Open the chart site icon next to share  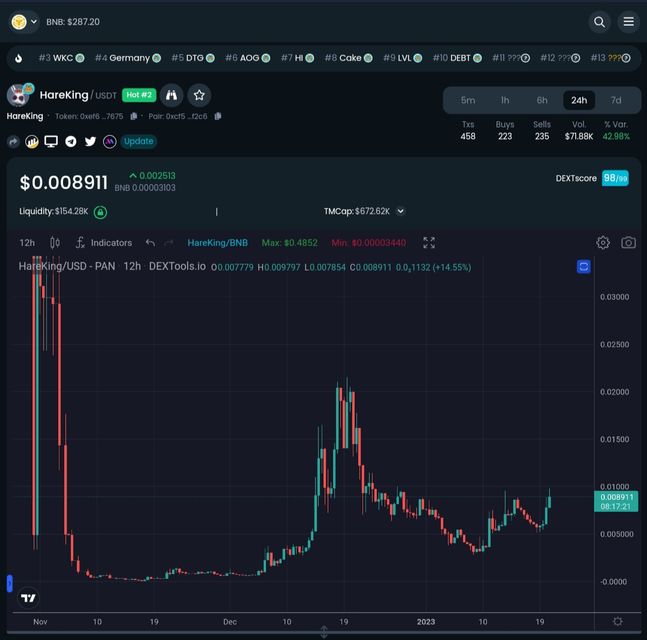click(x=32, y=142)
